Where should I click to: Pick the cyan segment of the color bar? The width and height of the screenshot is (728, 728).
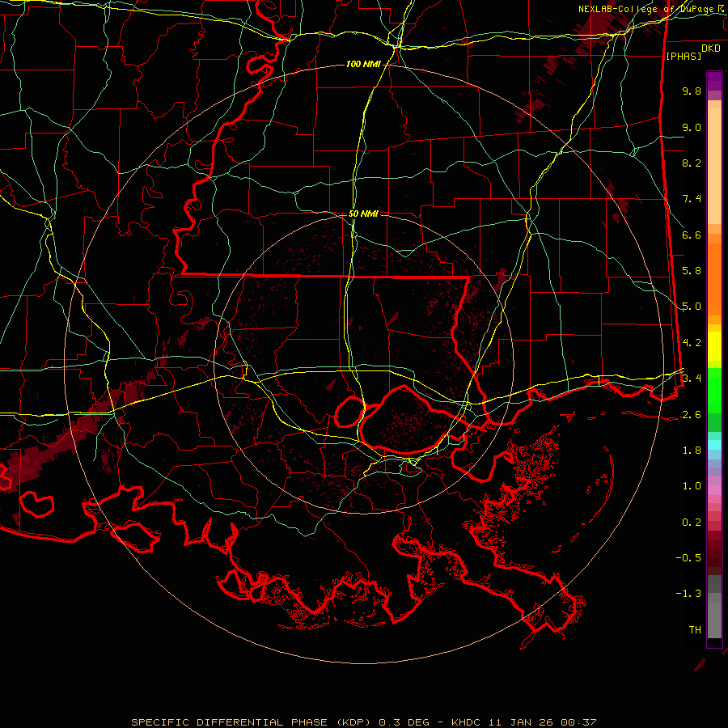(714, 445)
